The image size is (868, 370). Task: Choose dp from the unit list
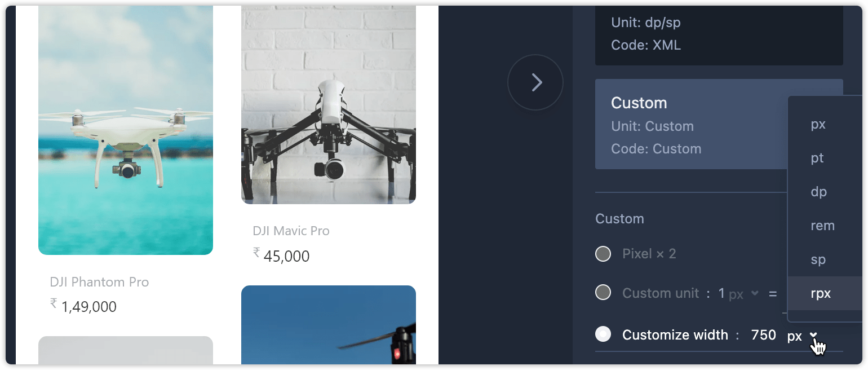825,192
